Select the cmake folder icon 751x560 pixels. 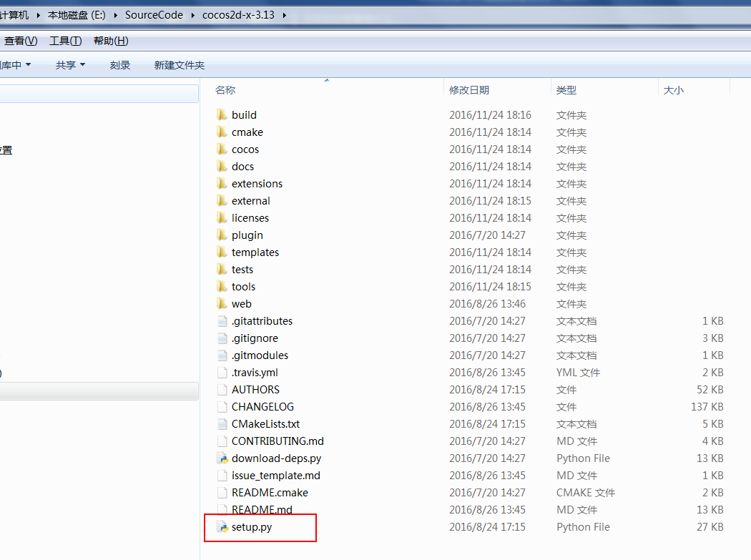pos(222,132)
